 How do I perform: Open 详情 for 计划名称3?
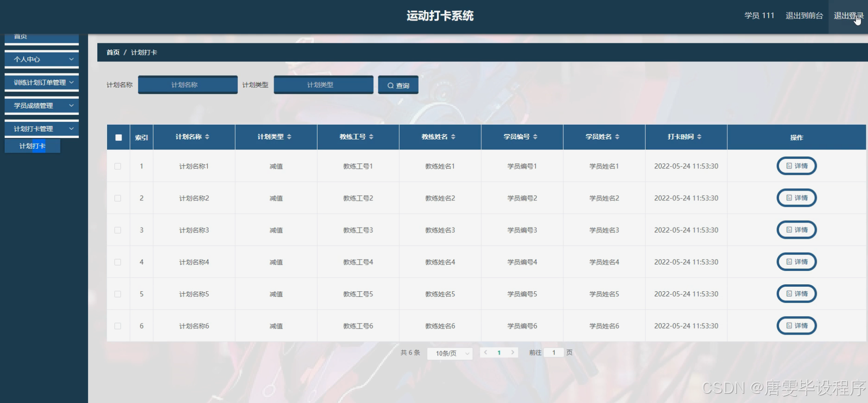tap(797, 229)
